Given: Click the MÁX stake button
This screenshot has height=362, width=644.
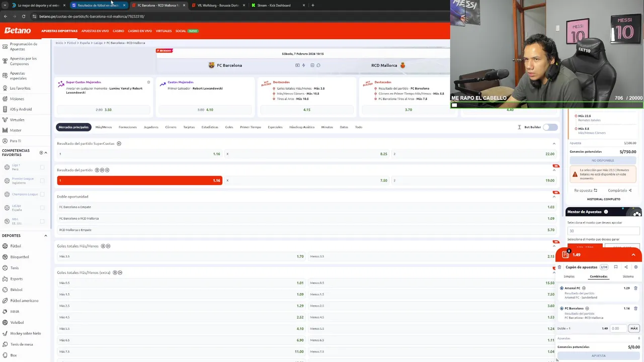Looking at the screenshot, I should point(634,328).
